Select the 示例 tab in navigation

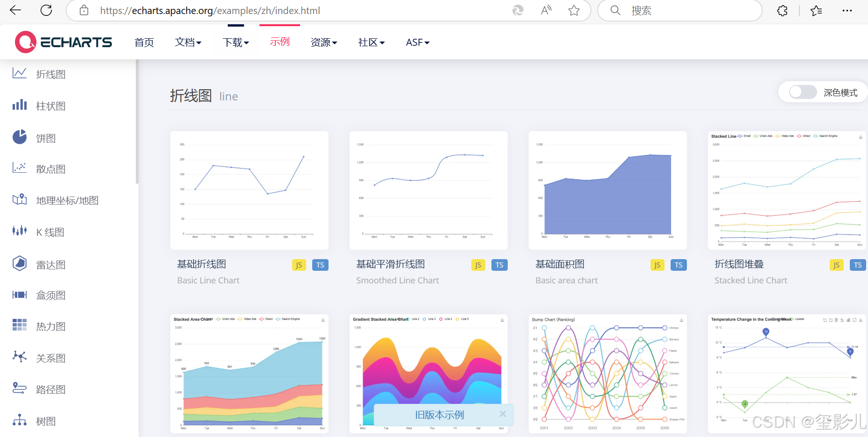pyautogui.click(x=279, y=42)
